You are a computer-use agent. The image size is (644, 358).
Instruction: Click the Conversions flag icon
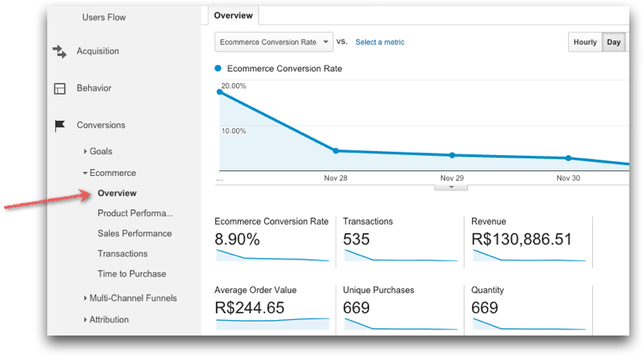click(x=60, y=126)
